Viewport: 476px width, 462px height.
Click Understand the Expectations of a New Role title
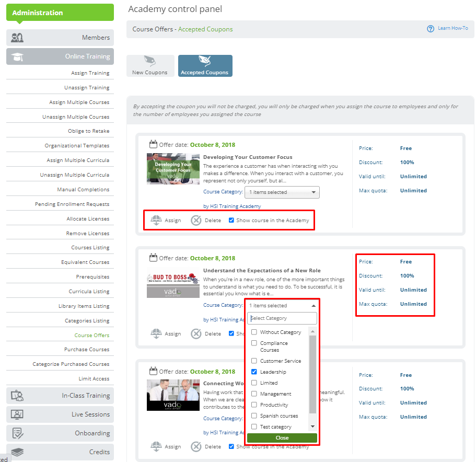(x=262, y=271)
